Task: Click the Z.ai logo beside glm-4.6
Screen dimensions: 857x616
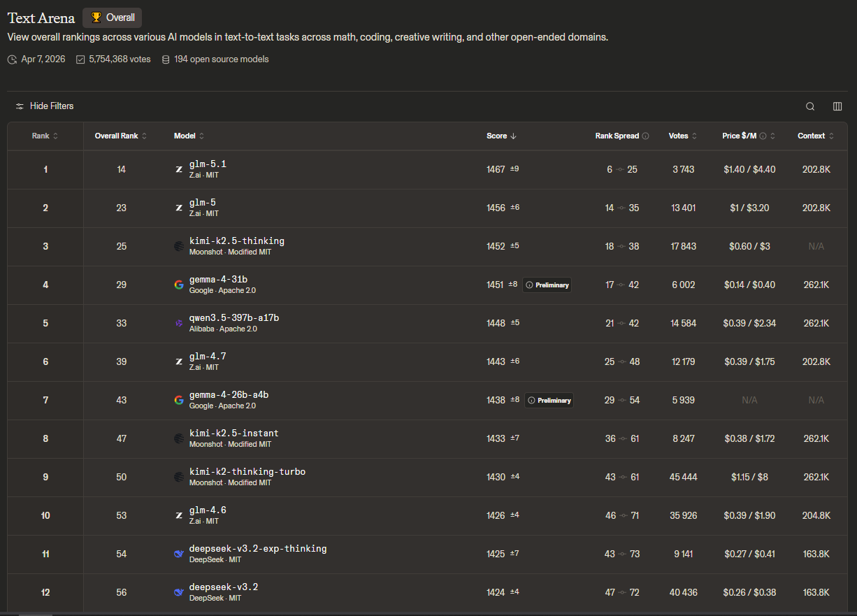Action: pyautogui.click(x=179, y=515)
